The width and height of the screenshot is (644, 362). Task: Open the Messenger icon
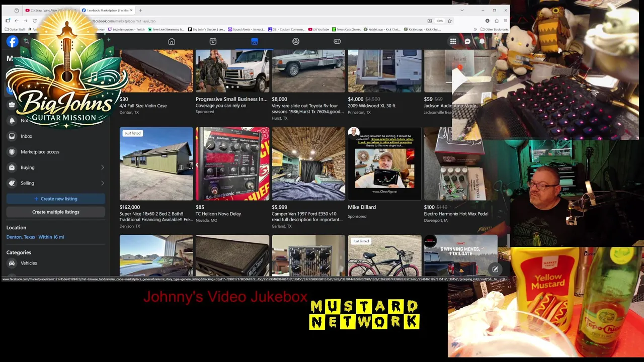pos(467,42)
